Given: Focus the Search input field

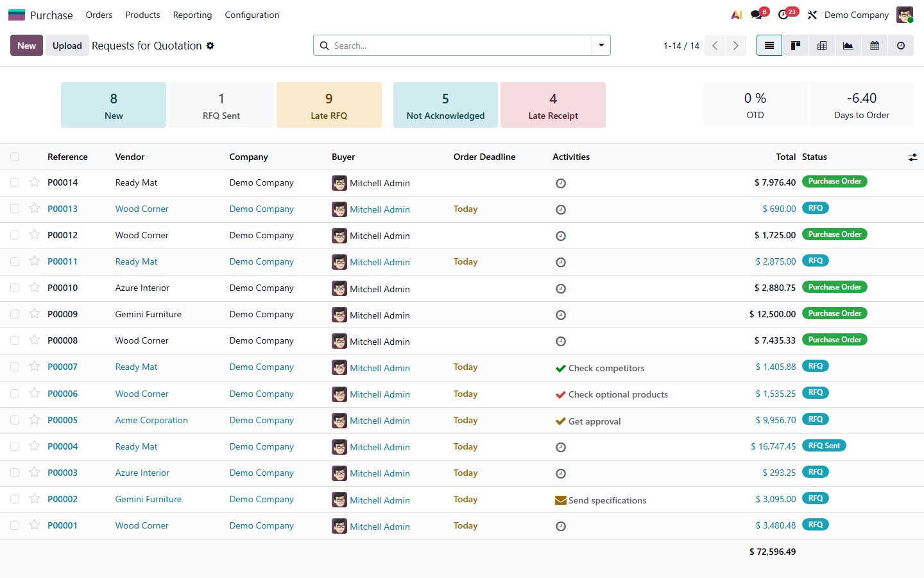Looking at the screenshot, I should (x=459, y=46).
